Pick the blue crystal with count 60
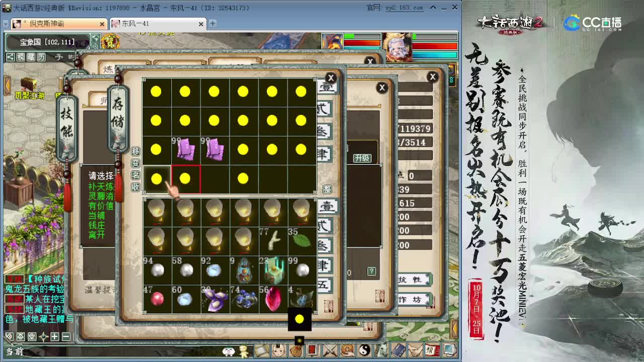Image resolution: width=644 pixels, height=362 pixels. click(x=185, y=299)
